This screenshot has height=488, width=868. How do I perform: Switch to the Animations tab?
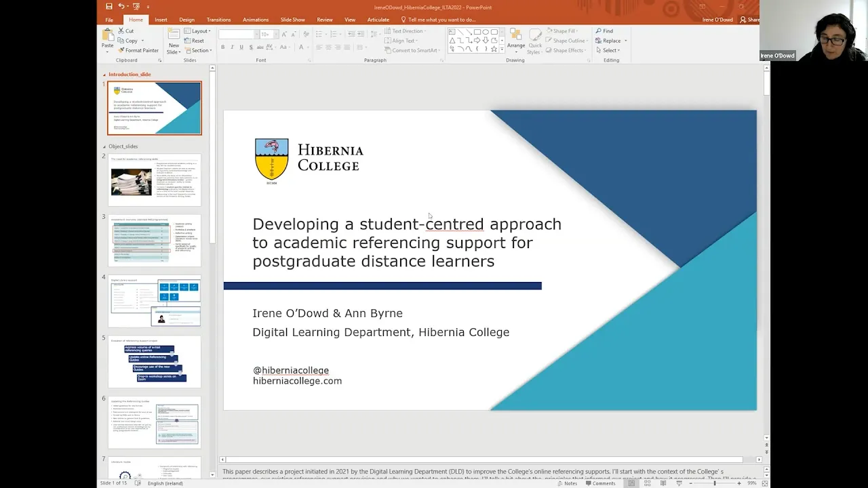click(x=256, y=20)
